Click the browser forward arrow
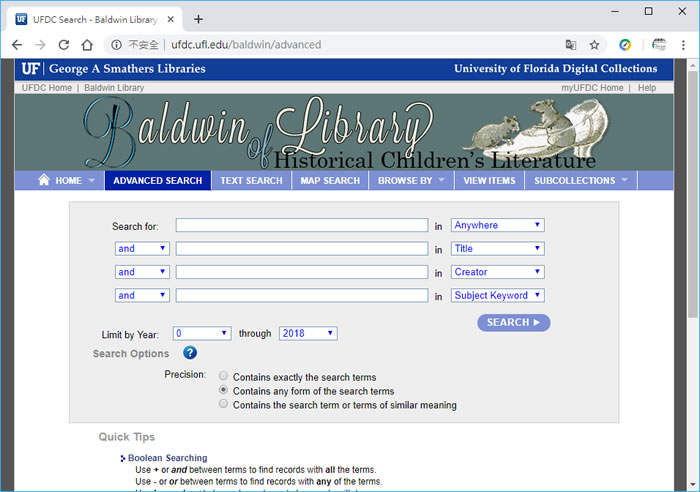The width and height of the screenshot is (700, 492). point(40,45)
